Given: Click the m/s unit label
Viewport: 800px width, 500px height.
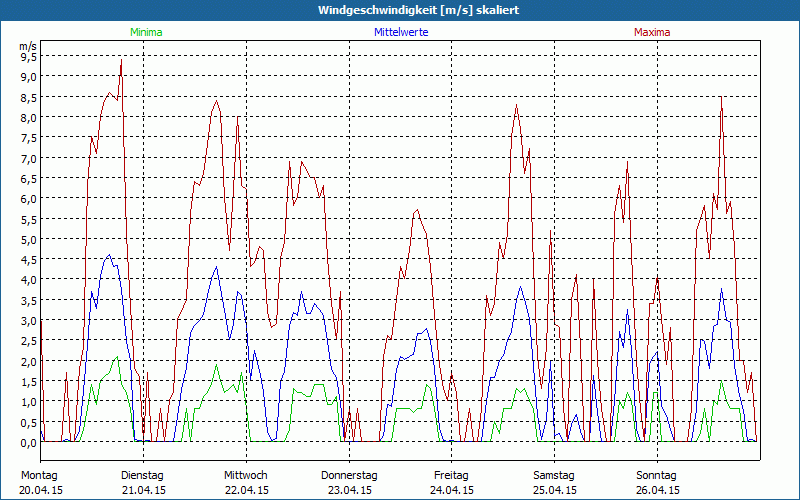Looking at the screenshot, I should click(x=28, y=46).
